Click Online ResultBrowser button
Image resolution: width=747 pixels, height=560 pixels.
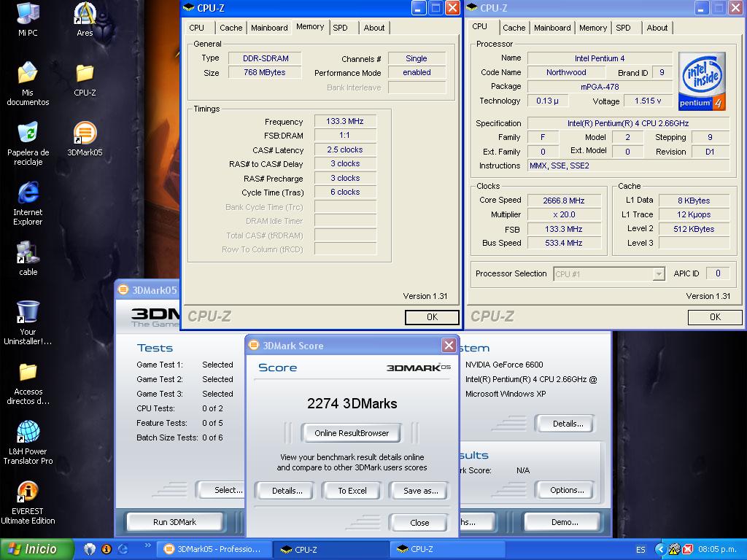352,433
